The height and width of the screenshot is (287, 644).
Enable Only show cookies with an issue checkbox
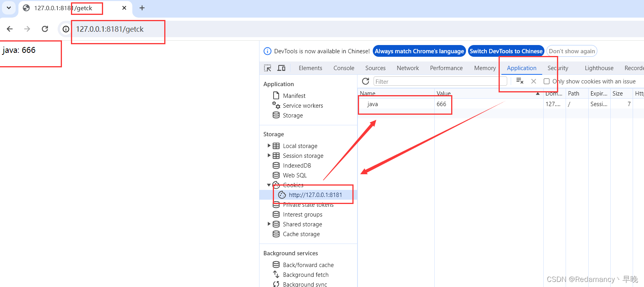pyautogui.click(x=546, y=81)
